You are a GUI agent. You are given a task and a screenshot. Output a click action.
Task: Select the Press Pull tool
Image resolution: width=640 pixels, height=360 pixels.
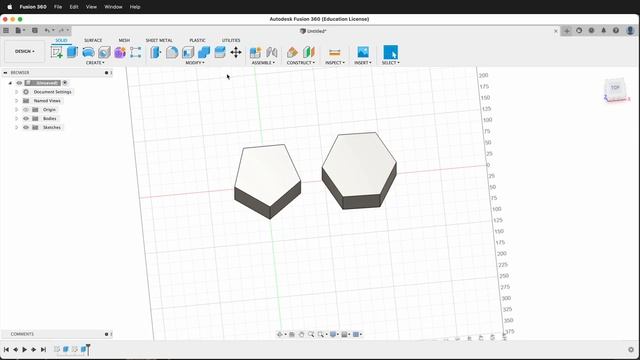pyautogui.click(x=156, y=52)
